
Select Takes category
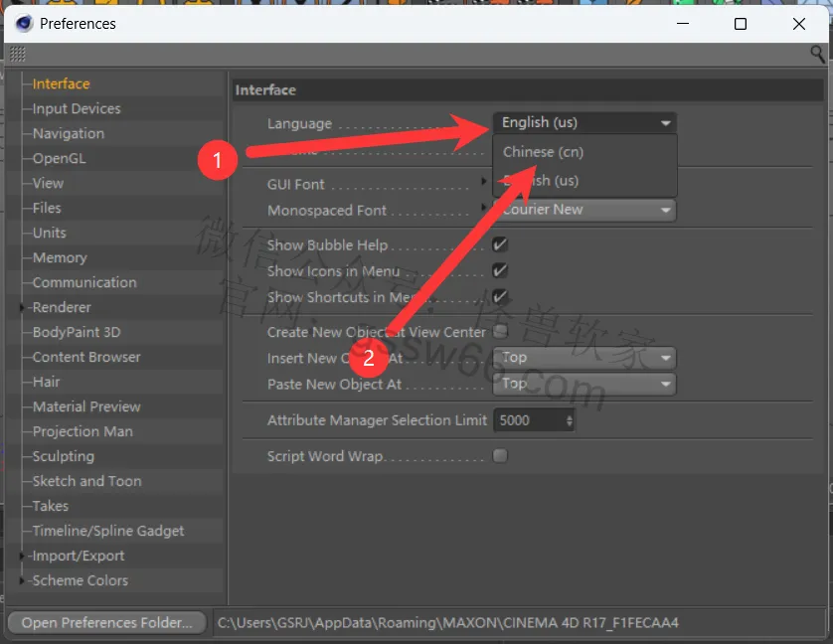coord(51,506)
